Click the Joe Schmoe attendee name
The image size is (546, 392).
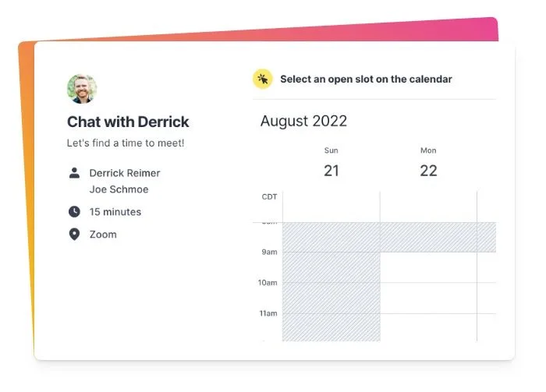click(x=119, y=189)
